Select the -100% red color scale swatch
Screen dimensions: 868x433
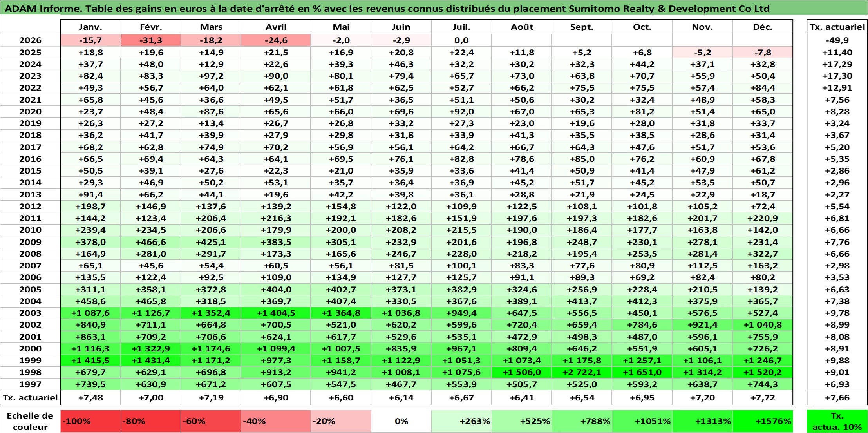(90, 421)
